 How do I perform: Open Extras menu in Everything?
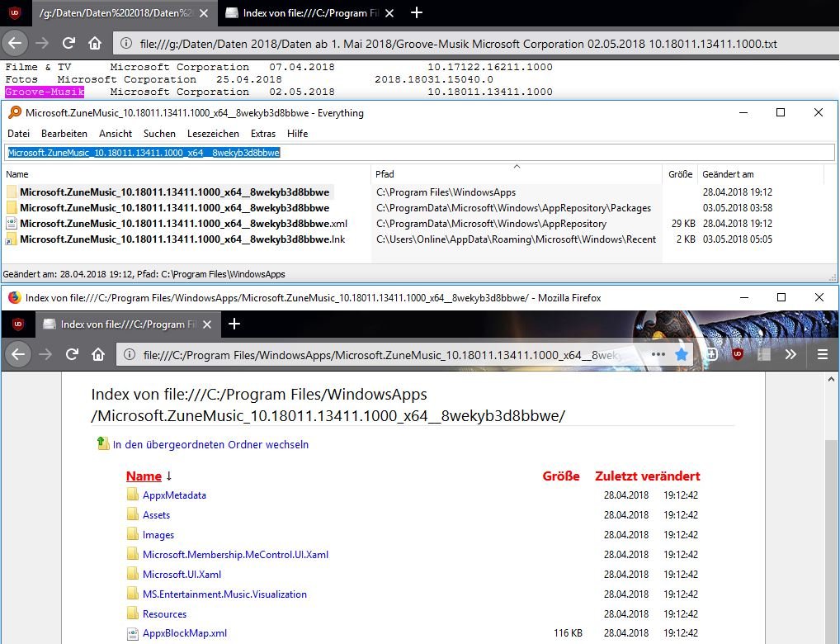[x=263, y=134]
